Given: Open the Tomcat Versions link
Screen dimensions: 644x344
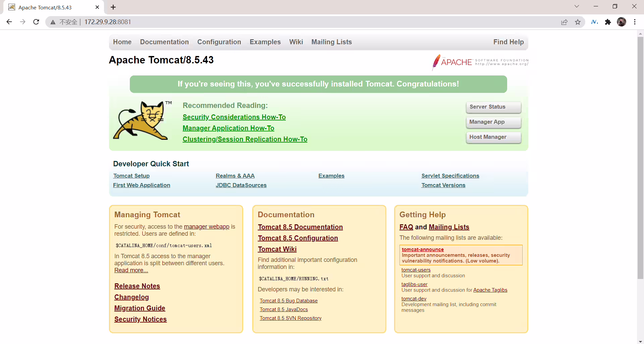Looking at the screenshot, I should [443, 185].
